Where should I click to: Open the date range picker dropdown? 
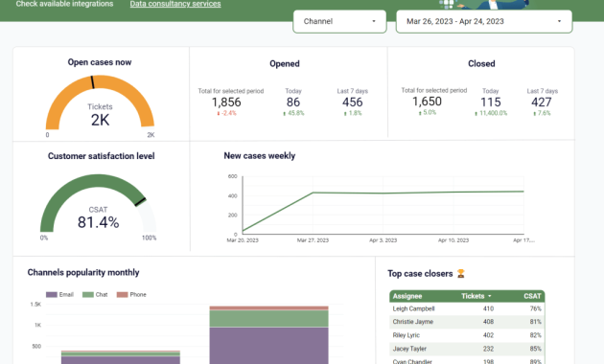484,21
